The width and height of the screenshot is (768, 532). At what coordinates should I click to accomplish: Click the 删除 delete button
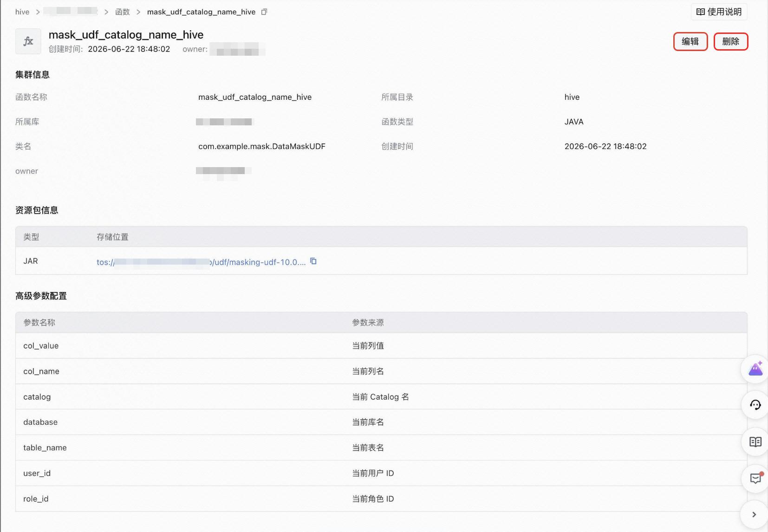coord(730,41)
